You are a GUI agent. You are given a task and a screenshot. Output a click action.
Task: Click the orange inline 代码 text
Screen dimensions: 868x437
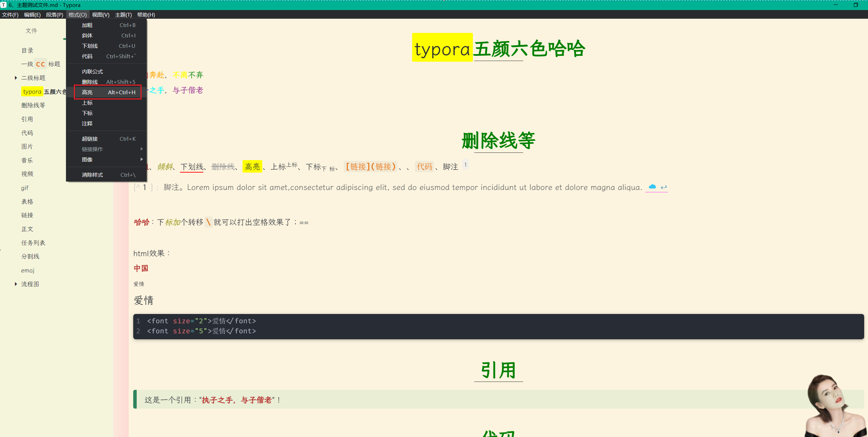424,167
